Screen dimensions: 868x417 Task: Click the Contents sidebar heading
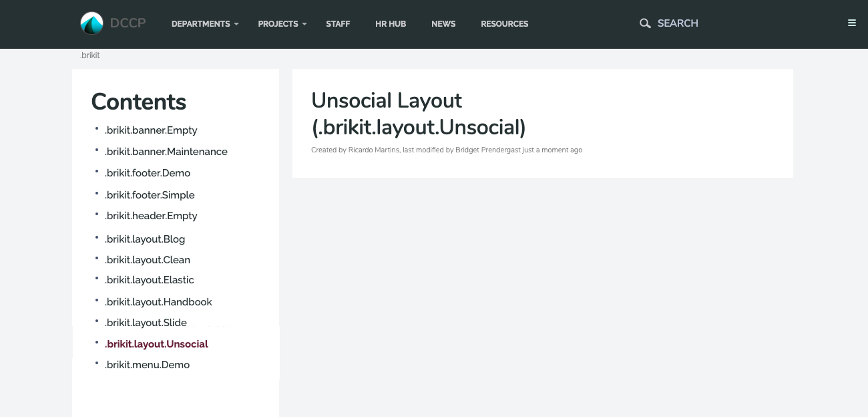139,102
